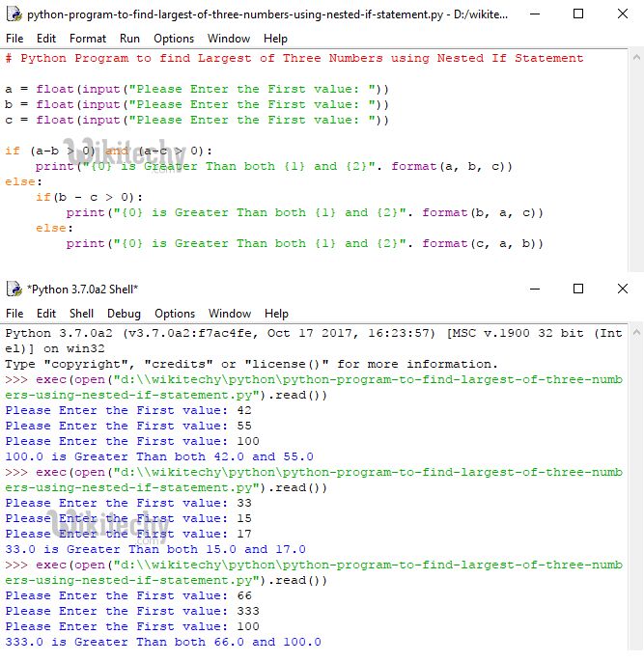Open File menu in Python Shell window

(x=14, y=314)
